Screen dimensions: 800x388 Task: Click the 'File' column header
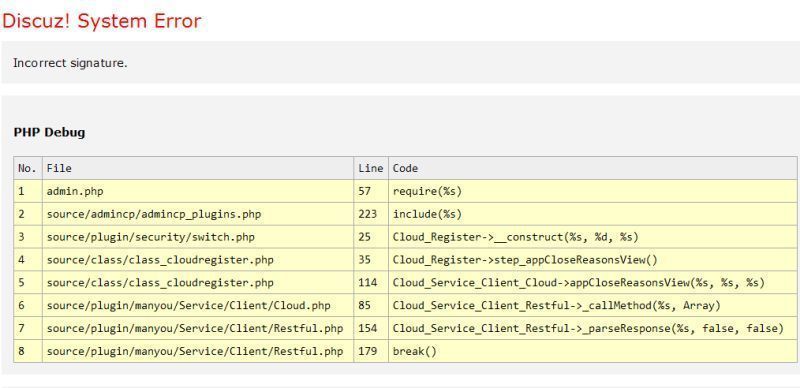pyautogui.click(x=198, y=168)
